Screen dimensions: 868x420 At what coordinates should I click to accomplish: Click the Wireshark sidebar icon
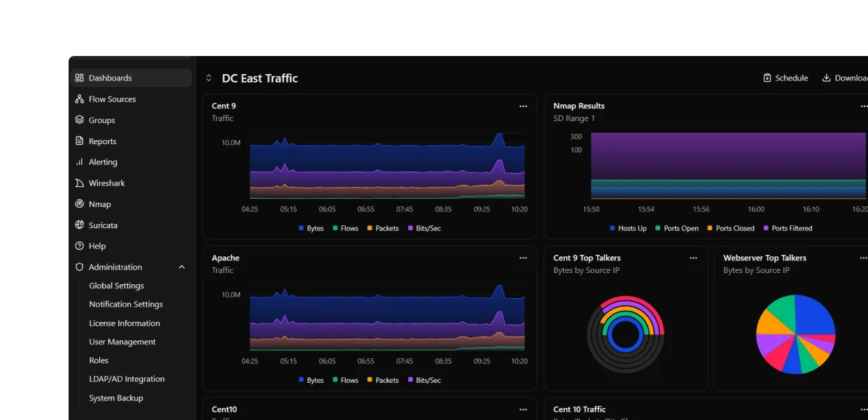(x=78, y=183)
